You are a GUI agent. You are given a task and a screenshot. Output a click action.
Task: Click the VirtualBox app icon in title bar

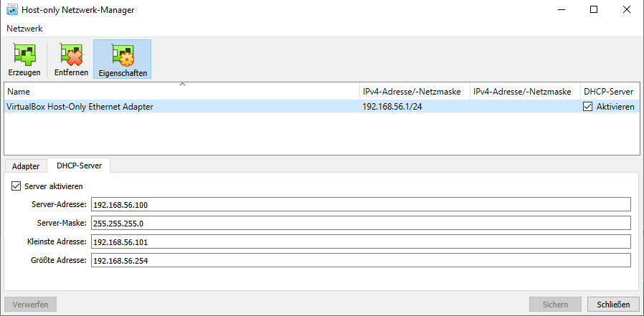[x=12, y=9]
